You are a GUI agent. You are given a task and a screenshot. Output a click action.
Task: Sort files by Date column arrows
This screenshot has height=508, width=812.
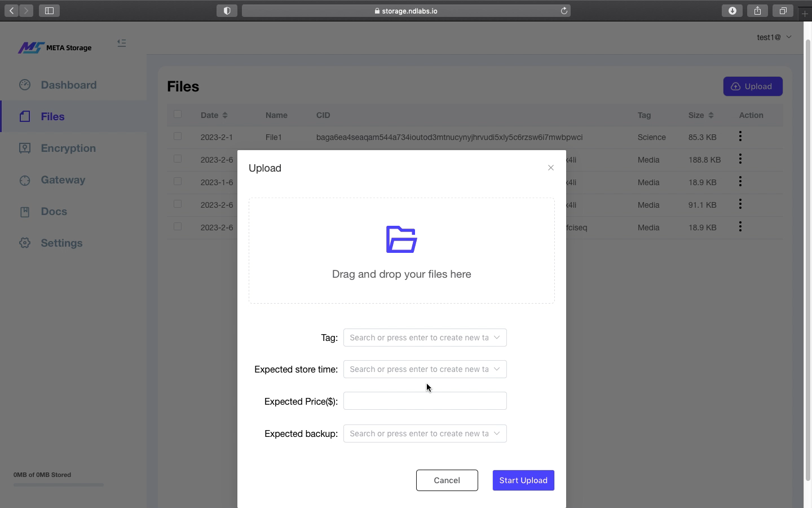225,115
